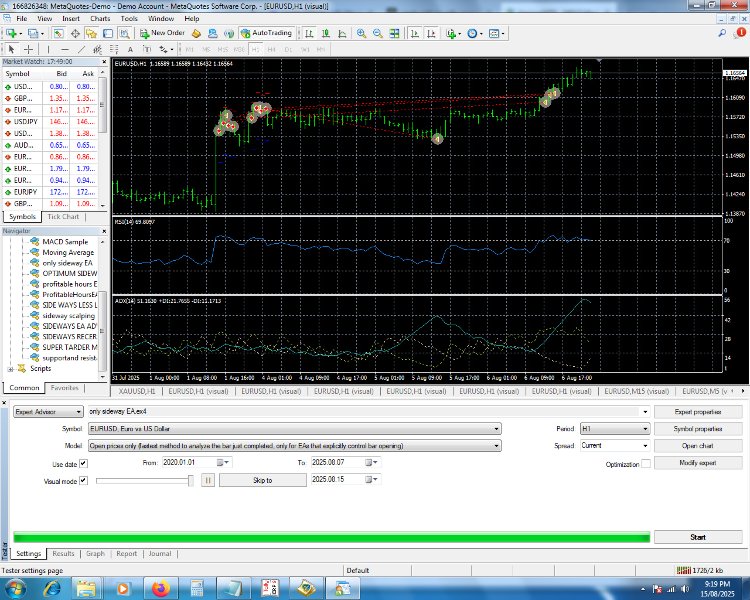Screen dimensions: 750x600
Task: Zoom in on the chart
Action: (x=361, y=33)
